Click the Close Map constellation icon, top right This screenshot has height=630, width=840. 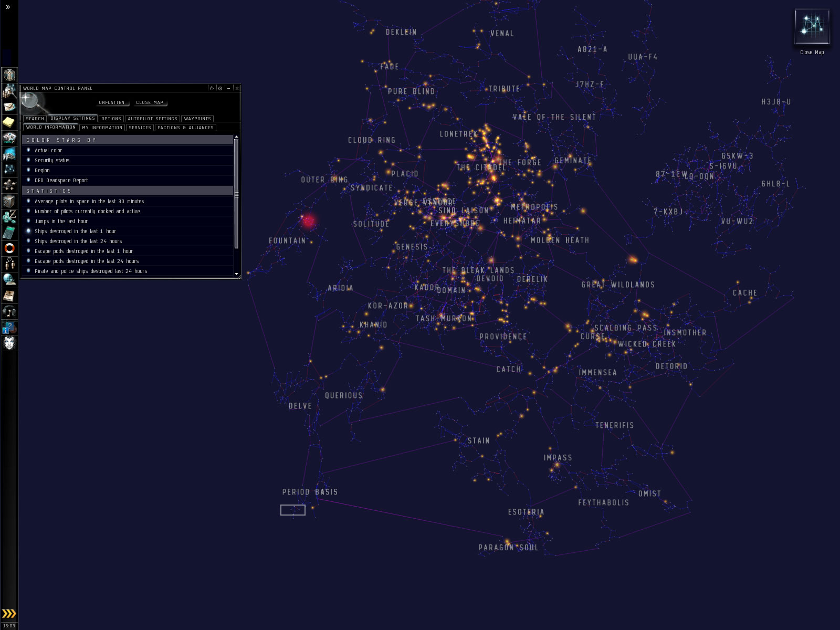point(812,27)
